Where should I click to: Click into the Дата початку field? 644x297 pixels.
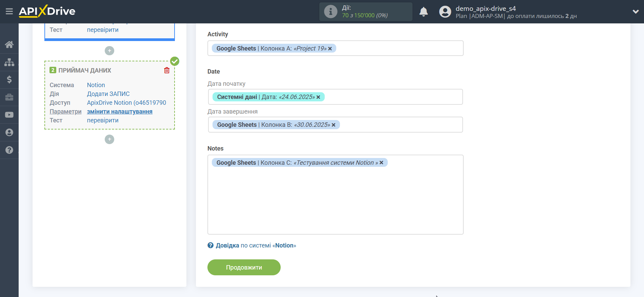point(335,97)
